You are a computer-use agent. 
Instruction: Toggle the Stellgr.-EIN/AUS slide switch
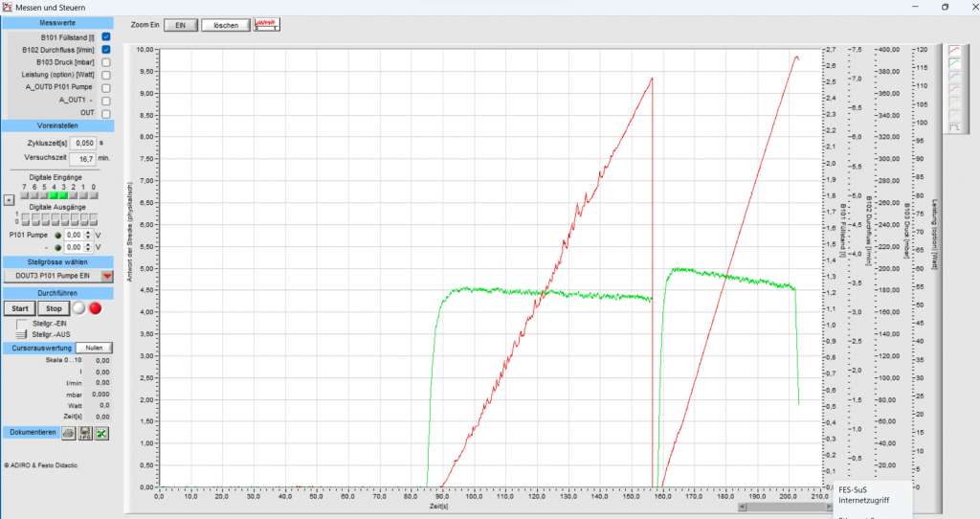22,328
